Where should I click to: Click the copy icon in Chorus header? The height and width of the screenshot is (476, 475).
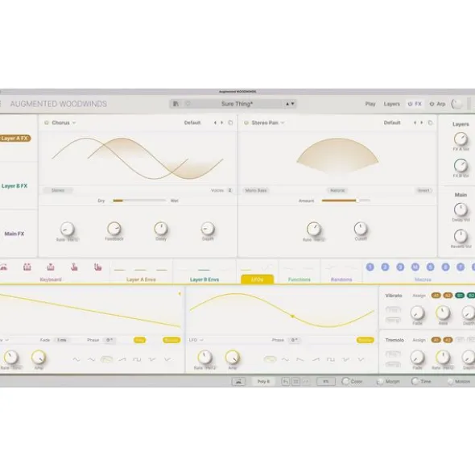230,122
